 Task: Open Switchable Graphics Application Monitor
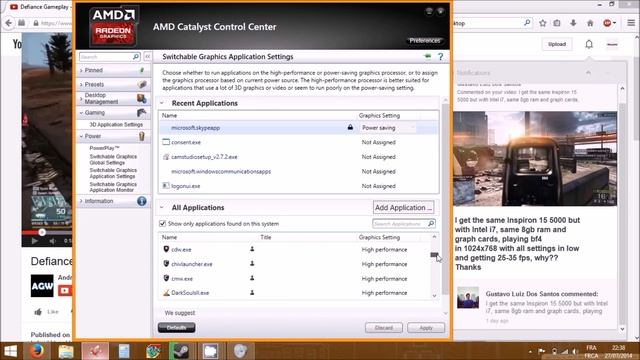click(113, 187)
